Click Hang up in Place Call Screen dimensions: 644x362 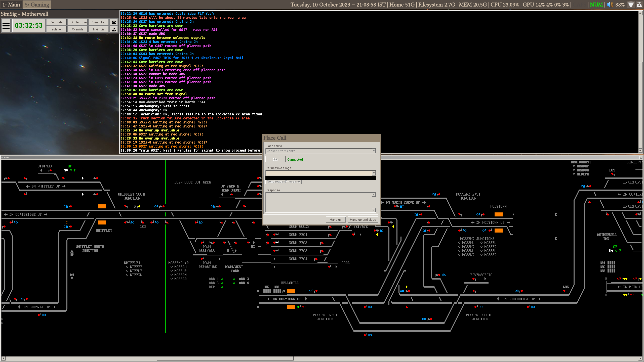[x=336, y=219]
